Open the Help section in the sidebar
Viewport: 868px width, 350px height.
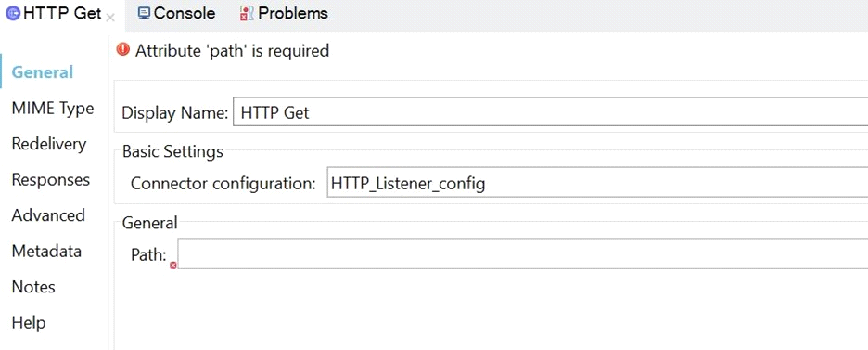tap(28, 323)
